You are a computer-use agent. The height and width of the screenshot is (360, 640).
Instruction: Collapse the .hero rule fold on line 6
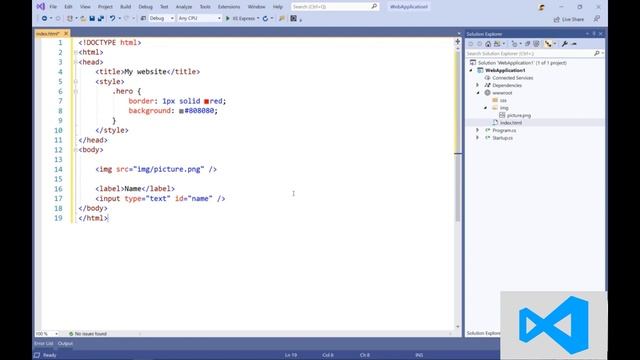pyautogui.click(x=76, y=91)
